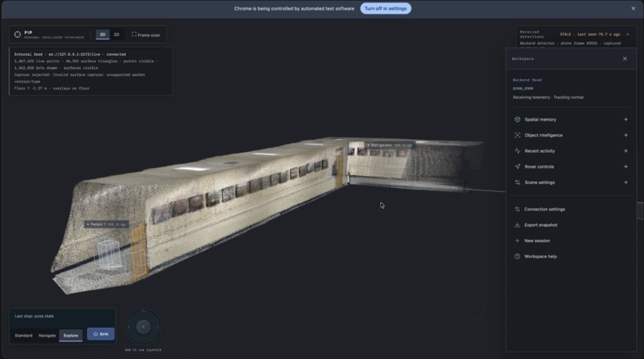Click the External feed connected status line

pos(70,54)
